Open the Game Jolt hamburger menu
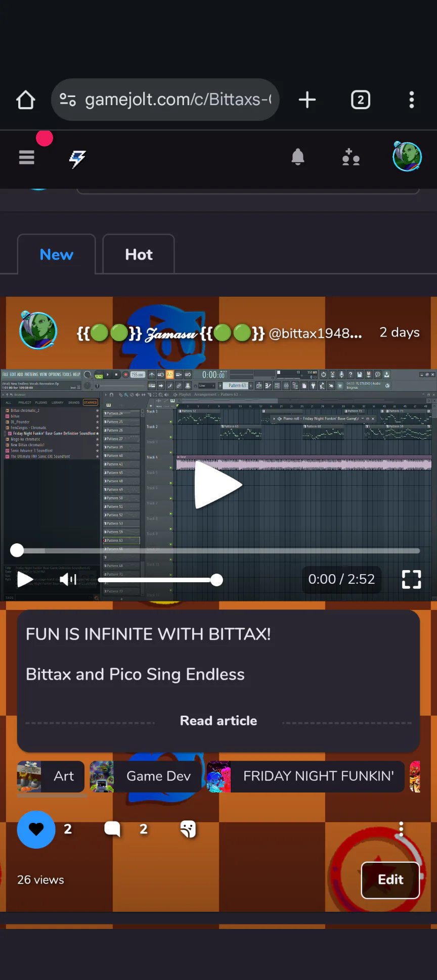Viewport: 437px width, 980px height. pyautogui.click(x=27, y=158)
